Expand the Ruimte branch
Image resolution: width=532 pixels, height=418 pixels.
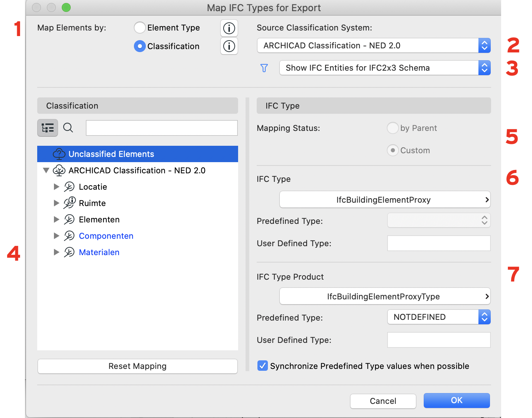(57, 203)
